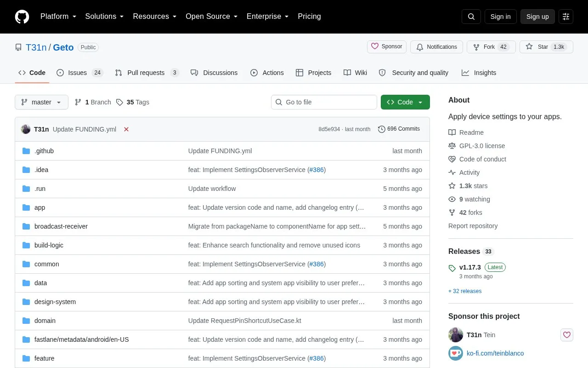Click the .github folder icon
588x368 pixels.
[x=26, y=151]
